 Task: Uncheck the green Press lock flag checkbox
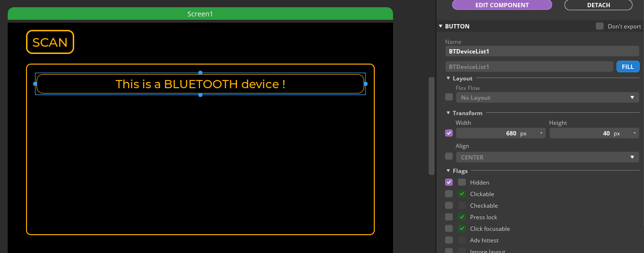coord(462,217)
